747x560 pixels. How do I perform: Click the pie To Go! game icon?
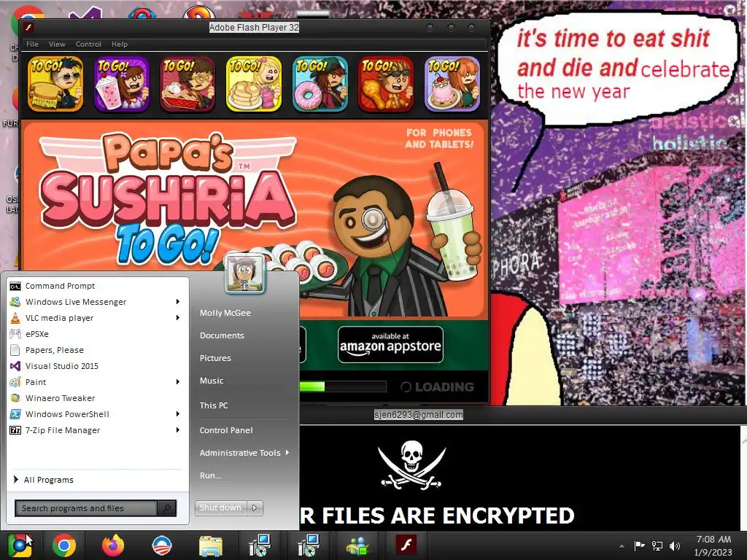click(187, 84)
